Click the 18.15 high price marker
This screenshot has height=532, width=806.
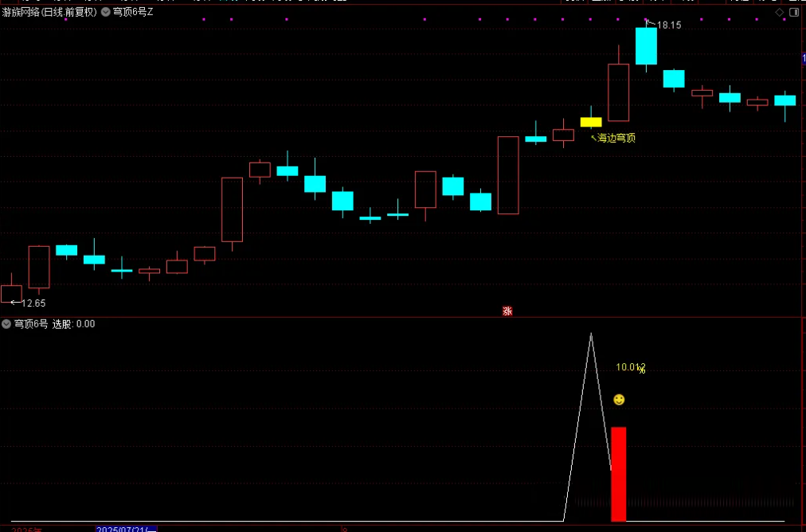tap(668, 25)
